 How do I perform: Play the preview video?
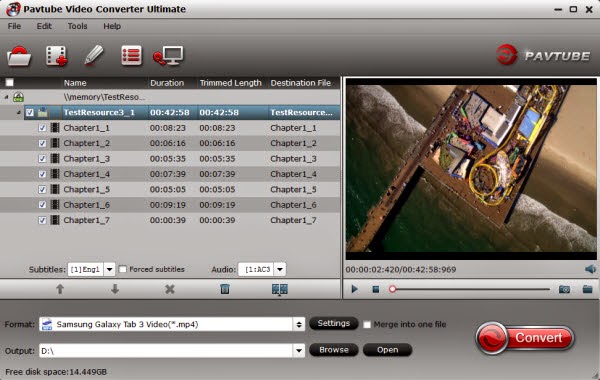point(355,289)
